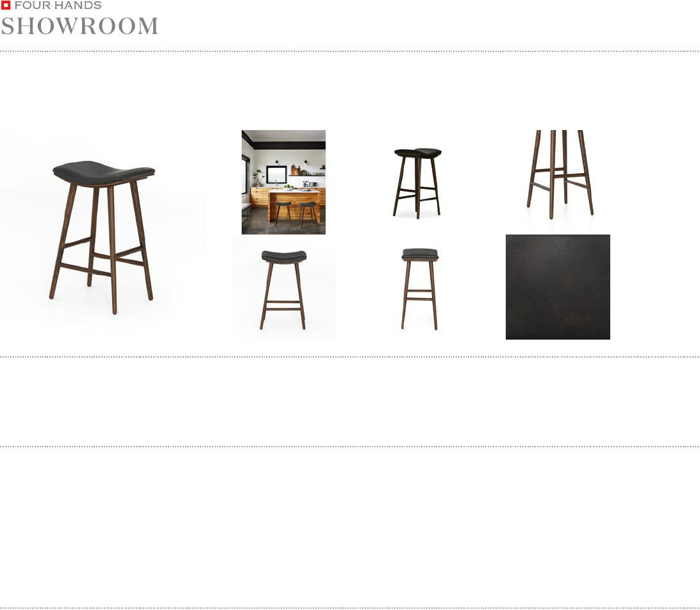Screen dimensions: 700x610
Task: Click the leather seat on main stool image
Action: pyautogui.click(x=104, y=172)
